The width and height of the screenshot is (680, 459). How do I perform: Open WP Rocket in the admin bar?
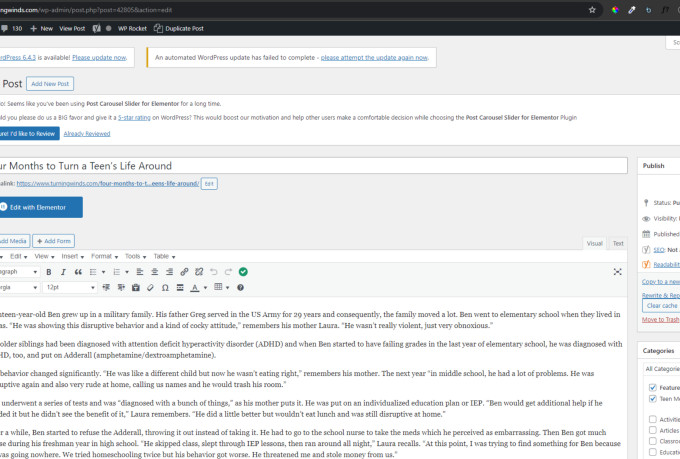coord(132,28)
